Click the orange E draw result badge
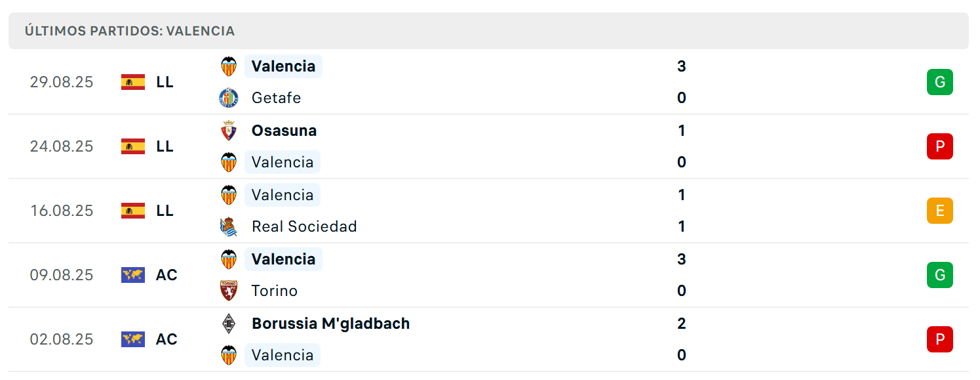The width and height of the screenshot is (980, 380). point(939,211)
